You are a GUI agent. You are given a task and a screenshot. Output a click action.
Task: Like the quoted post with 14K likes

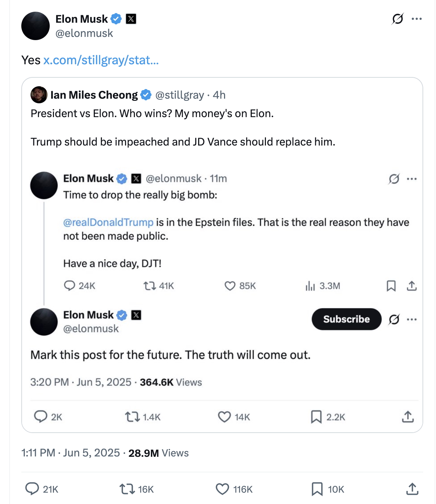224,417
